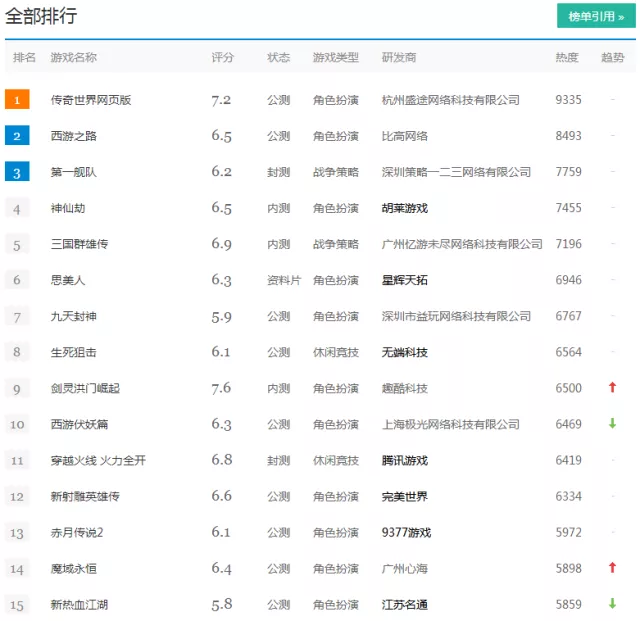Open the game 魔域永恒

tap(73, 568)
